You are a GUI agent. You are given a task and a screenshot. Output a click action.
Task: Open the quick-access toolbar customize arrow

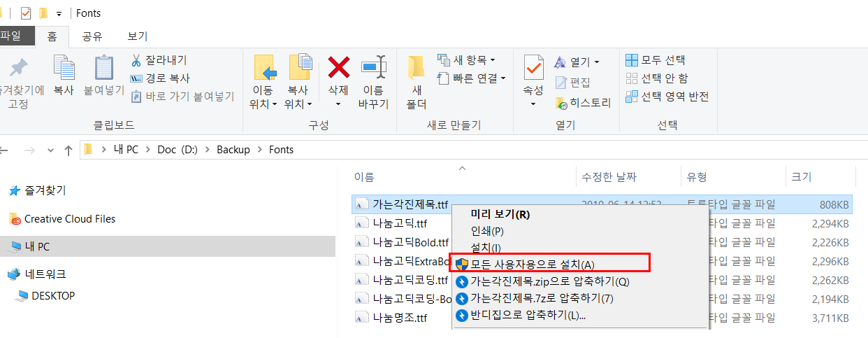59,13
